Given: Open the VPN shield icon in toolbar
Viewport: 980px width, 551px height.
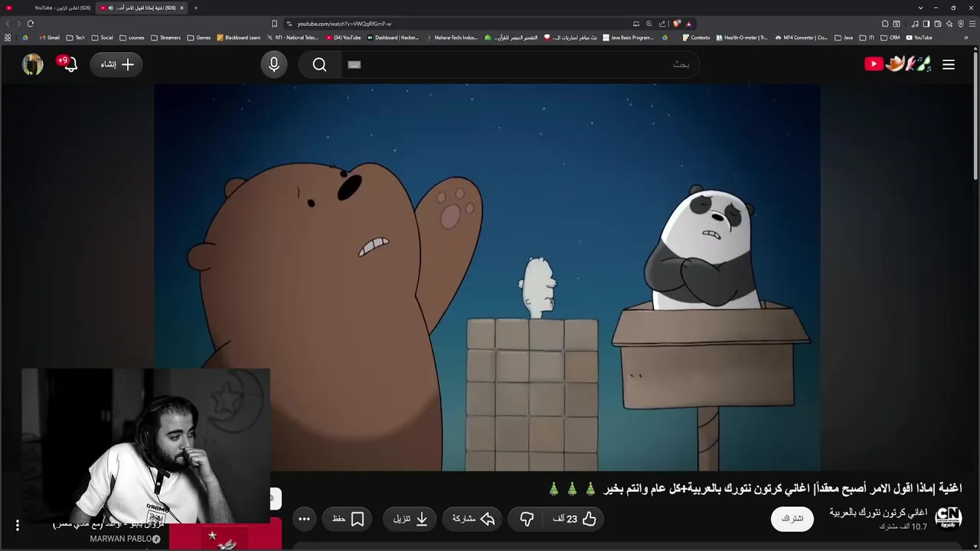Looking at the screenshot, I should tap(961, 24).
